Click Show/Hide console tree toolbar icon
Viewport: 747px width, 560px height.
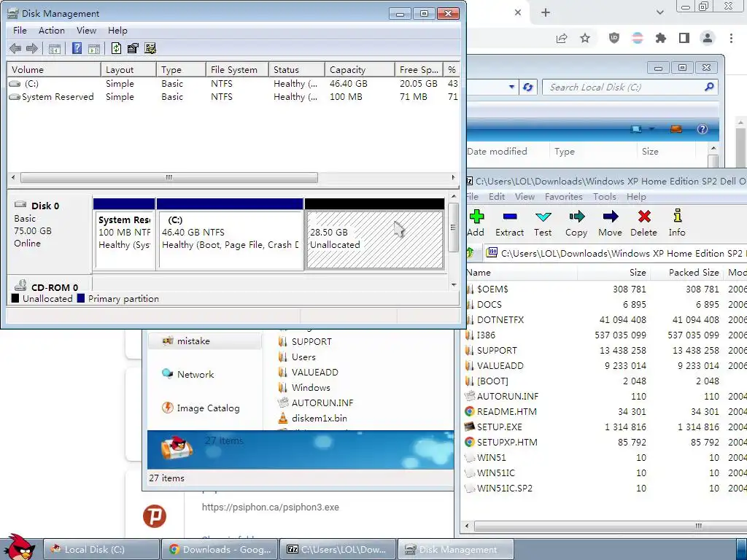54,49
